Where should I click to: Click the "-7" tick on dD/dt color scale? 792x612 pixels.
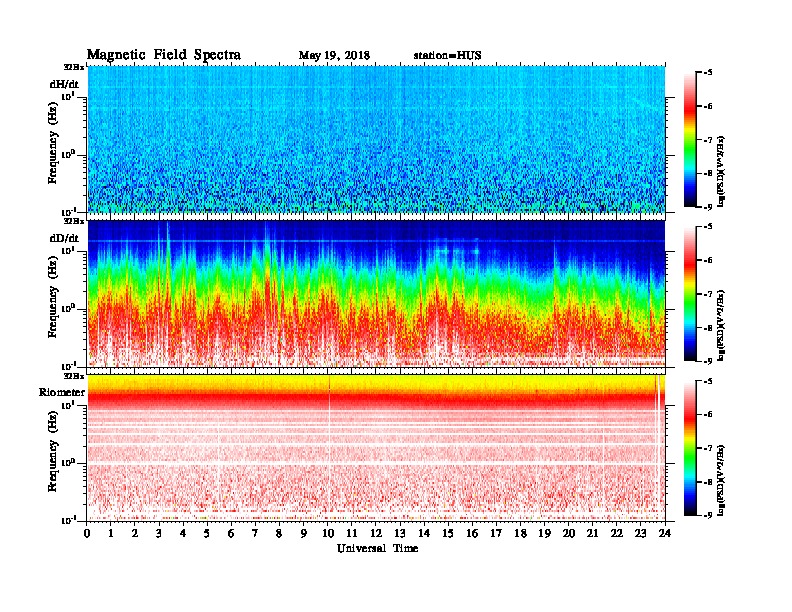[x=708, y=294]
